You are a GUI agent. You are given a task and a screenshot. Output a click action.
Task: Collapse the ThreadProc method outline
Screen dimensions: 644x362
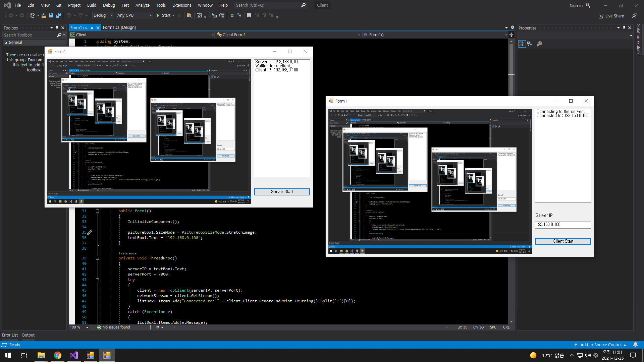coord(97,258)
